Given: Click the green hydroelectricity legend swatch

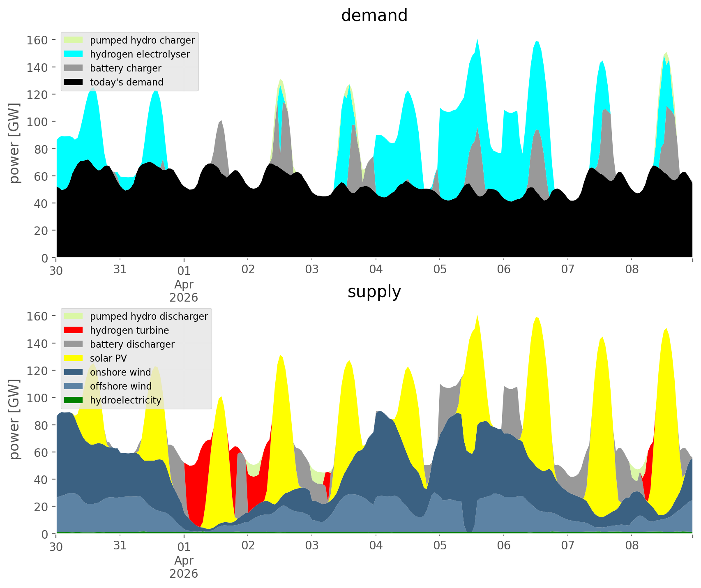Looking at the screenshot, I should coord(73,400).
